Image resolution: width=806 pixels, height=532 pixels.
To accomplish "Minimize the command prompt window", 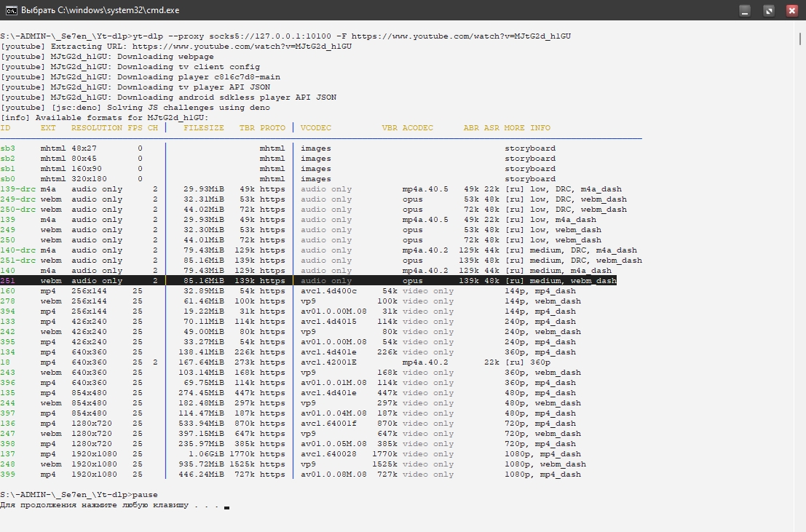I will click(745, 10).
